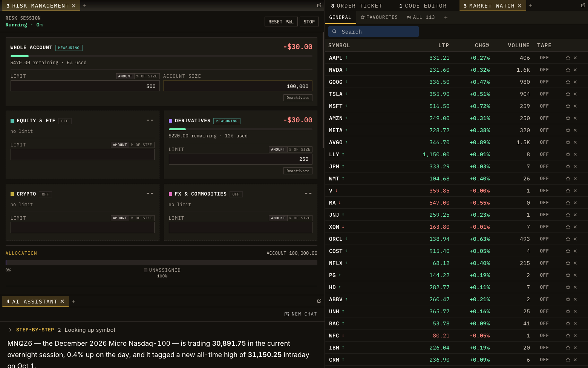Click the RESET P&L button

coord(281,22)
